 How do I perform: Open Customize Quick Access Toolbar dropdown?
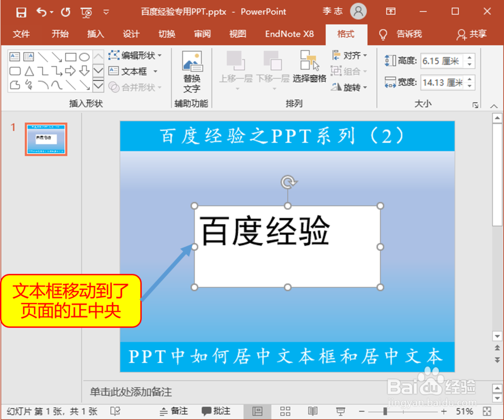click(x=106, y=12)
